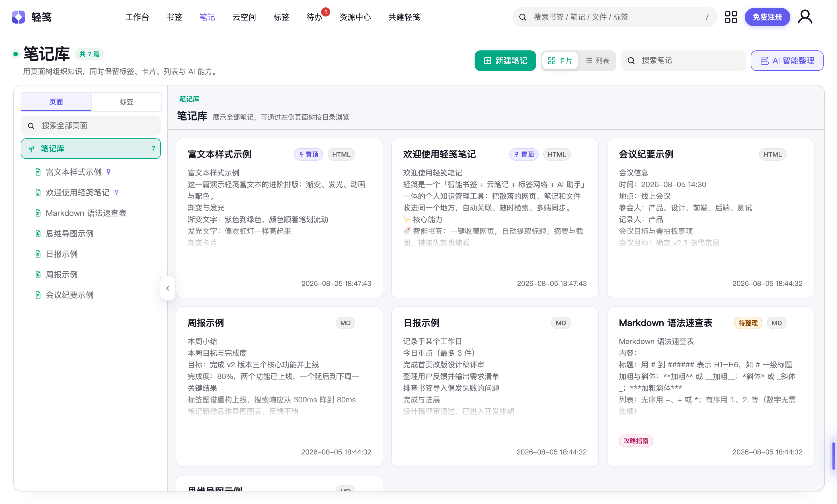The width and height of the screenshot is (837, 504).
Task: Click the 免费注册 button
Action: click(x=767, y=17)
